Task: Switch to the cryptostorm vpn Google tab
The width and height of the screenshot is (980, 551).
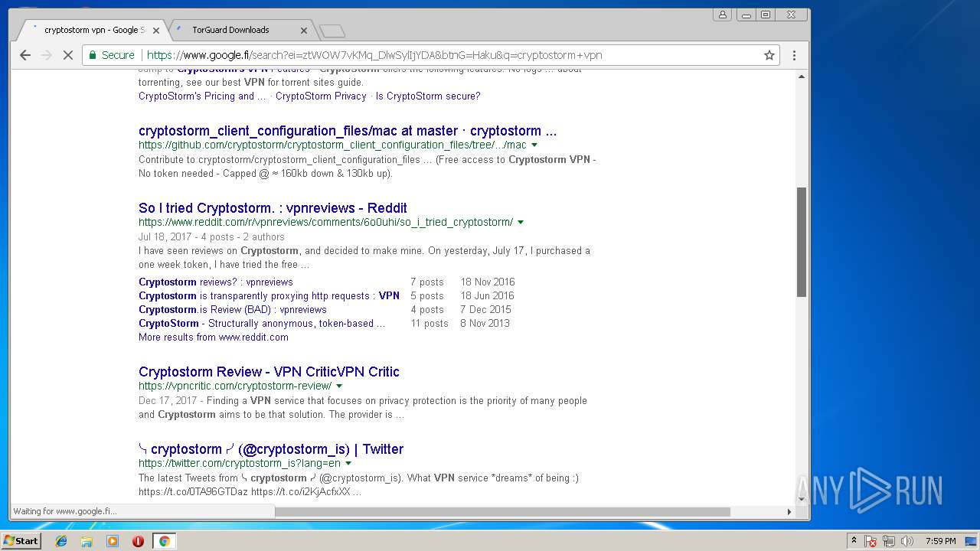Action: coord(92,30)
